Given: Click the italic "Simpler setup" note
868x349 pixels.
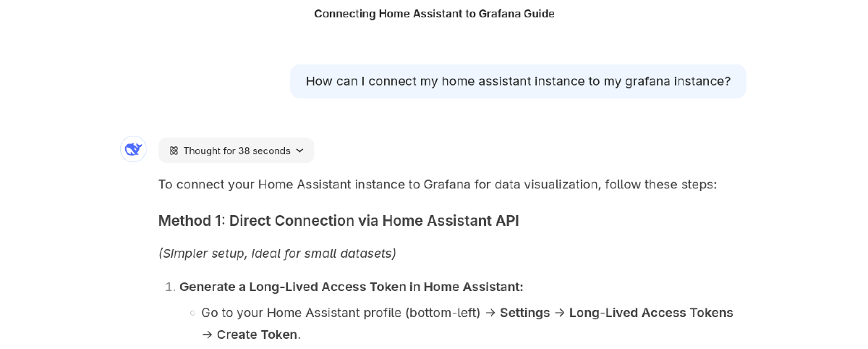Looking at the screenshot, I should [x=277, y=253].
